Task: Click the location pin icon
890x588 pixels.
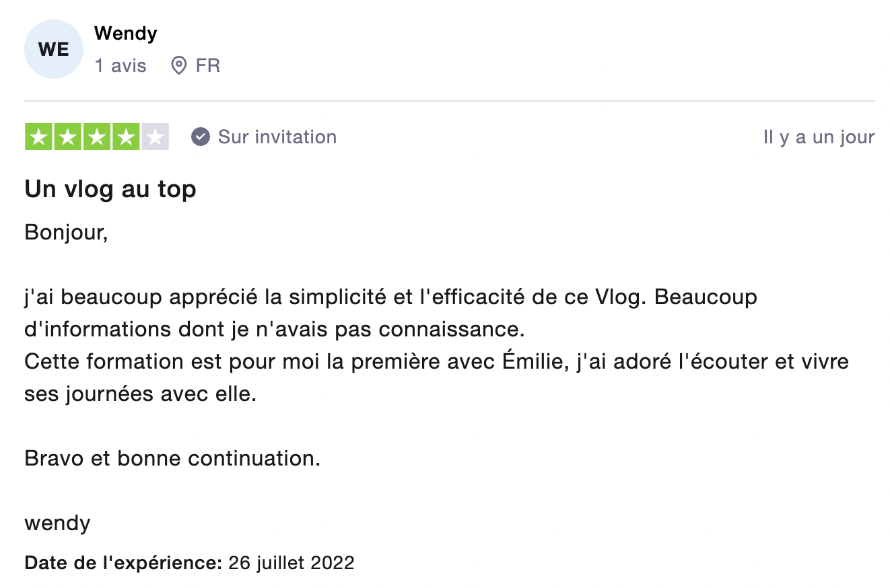Action: (178, 66)
